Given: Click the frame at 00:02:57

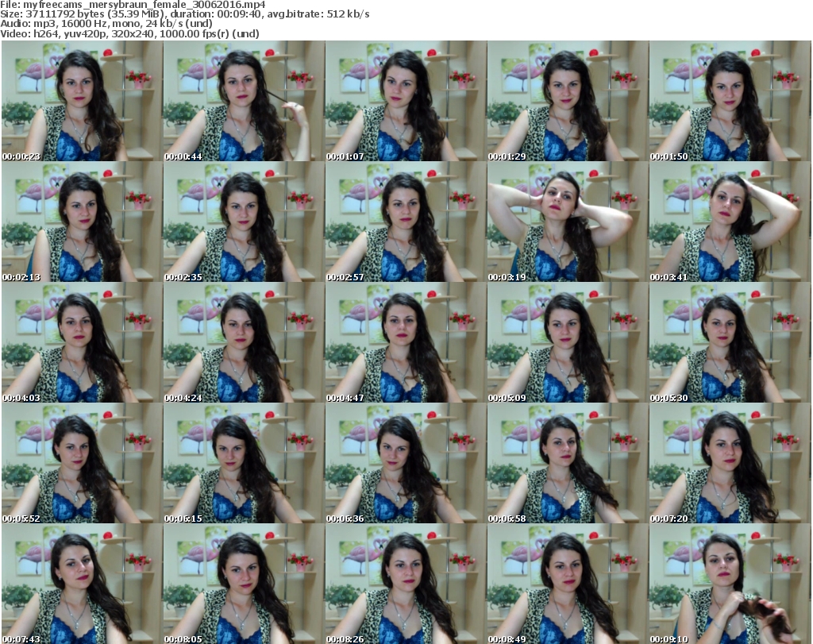Looking at the screenshot, I should click(406, 222).
